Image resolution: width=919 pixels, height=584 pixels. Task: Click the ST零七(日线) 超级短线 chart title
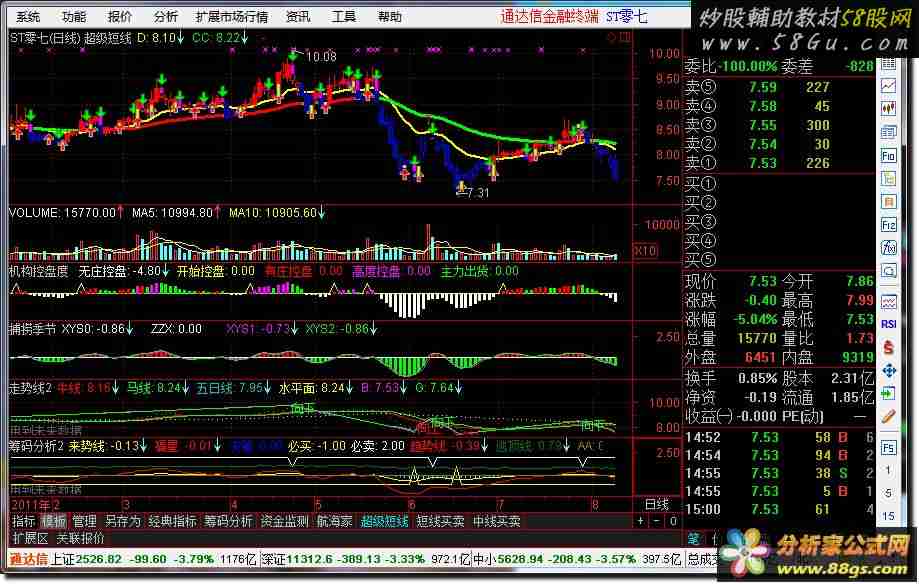(70, 38)
